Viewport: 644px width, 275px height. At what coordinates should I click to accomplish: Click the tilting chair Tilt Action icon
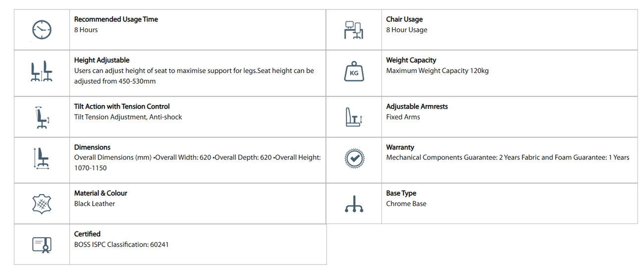[42, 117]
